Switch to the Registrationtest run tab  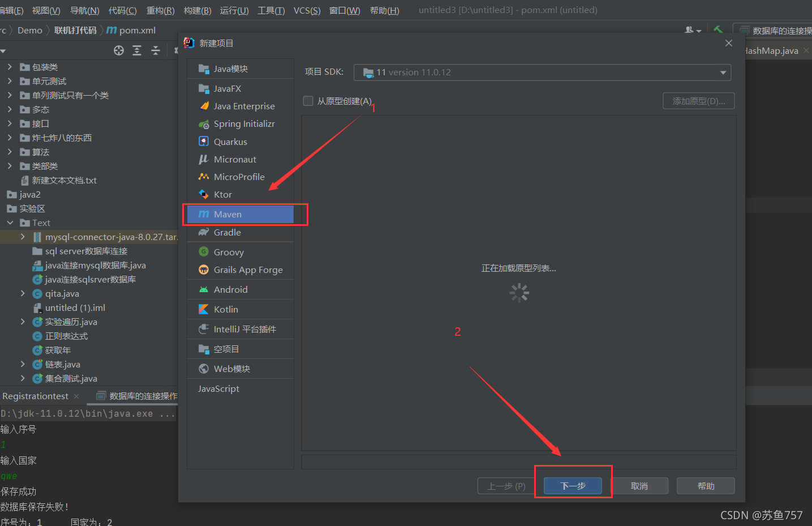35,396
